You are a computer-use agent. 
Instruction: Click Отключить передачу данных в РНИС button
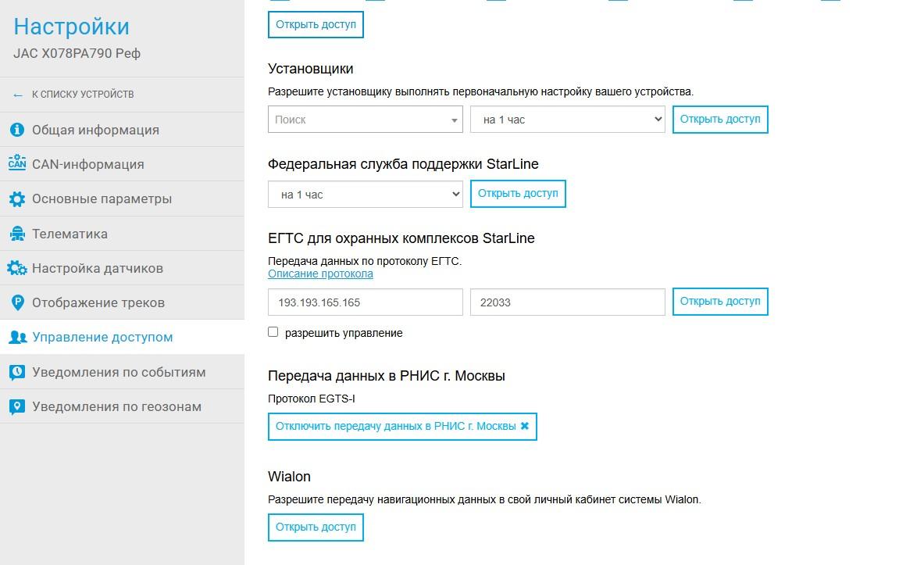pyautogui.click(x=401, y=427)
